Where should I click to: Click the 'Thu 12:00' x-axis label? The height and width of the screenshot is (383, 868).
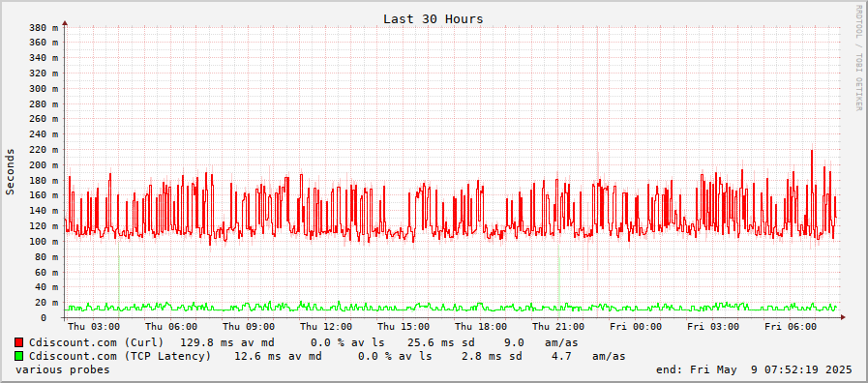coord(325,327)
